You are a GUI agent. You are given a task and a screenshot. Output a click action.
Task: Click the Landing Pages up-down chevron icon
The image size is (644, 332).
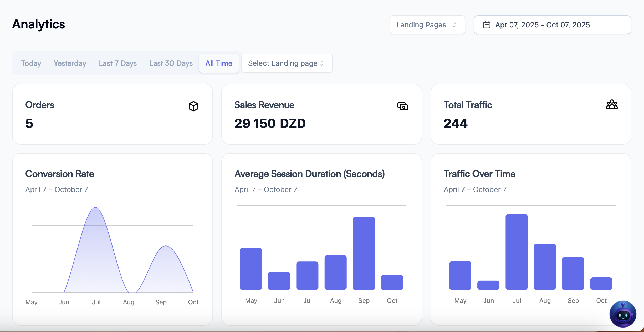pyautogui.click(x=454, y=25)
